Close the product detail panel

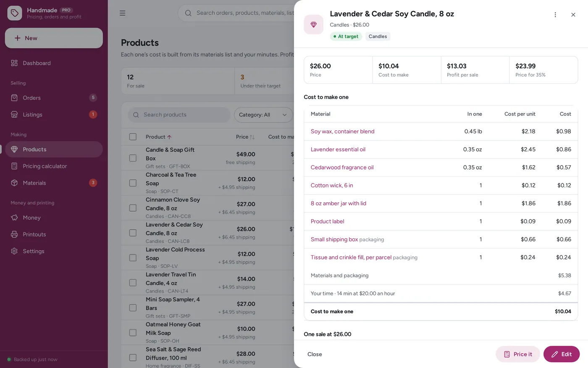573,15
